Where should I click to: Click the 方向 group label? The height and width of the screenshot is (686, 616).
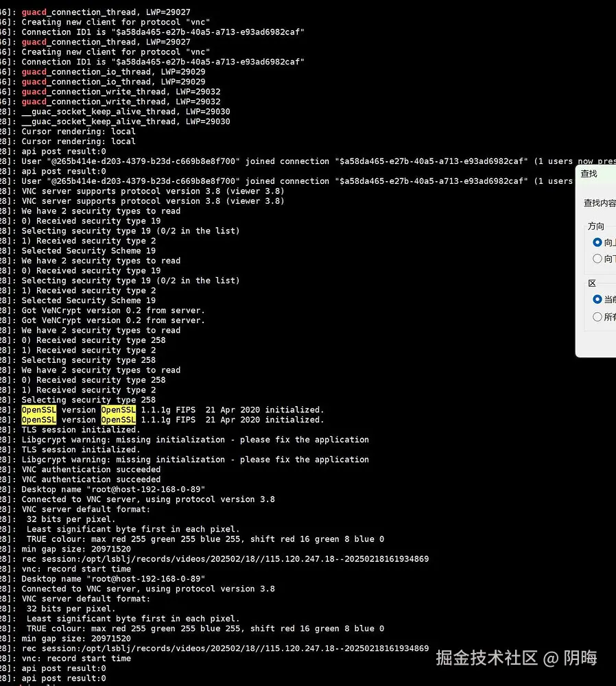point(595,226)
